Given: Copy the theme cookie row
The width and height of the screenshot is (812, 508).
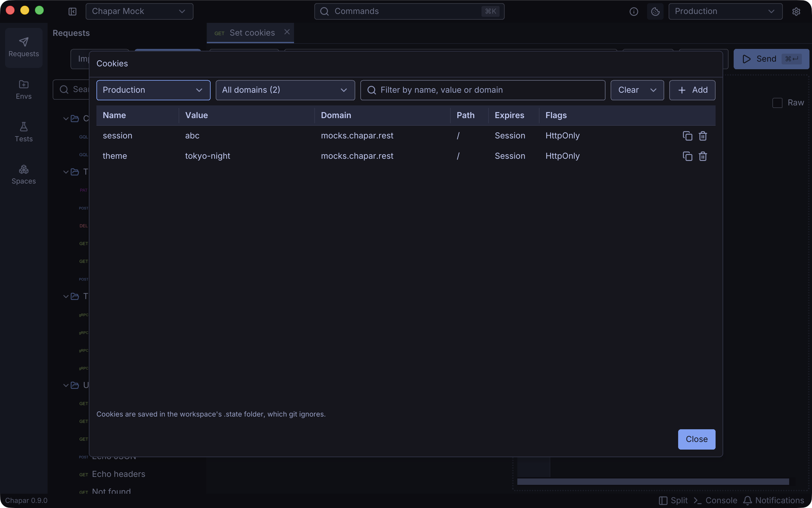Looking at the screenshot, I should 687,156.
